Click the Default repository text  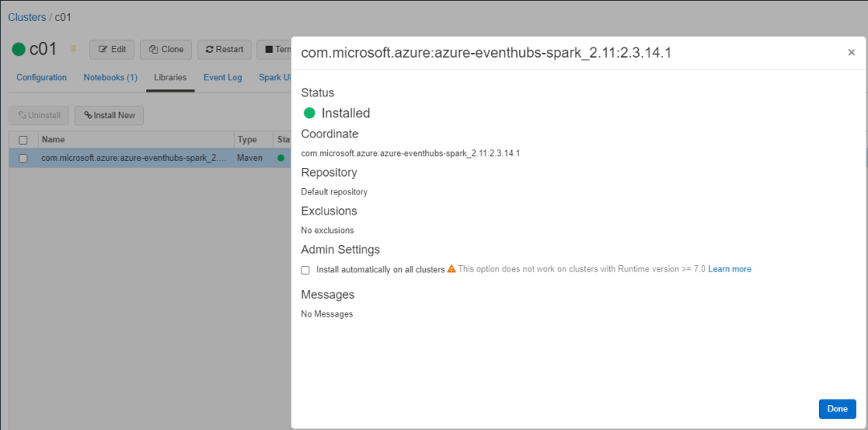click(334, 192)
